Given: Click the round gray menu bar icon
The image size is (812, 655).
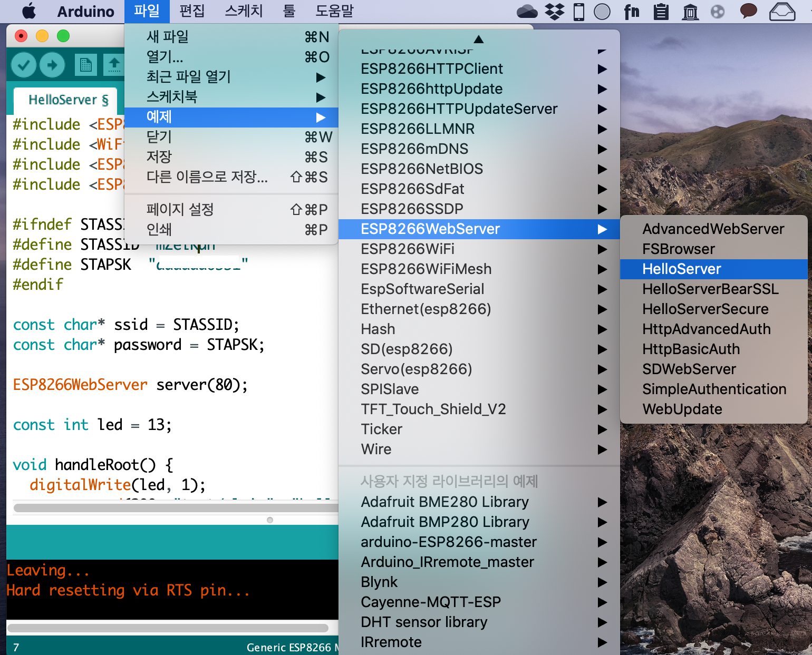Looking at the screenshot, I should coord(718,12).
